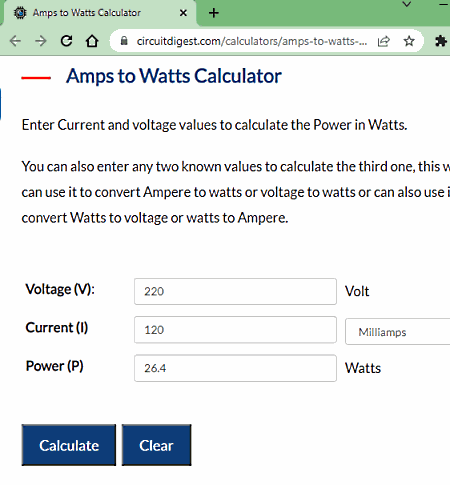Screen dimensions: 450x485
Task: Open the Milliamps unit dropdown
Action: coord(397,332)
